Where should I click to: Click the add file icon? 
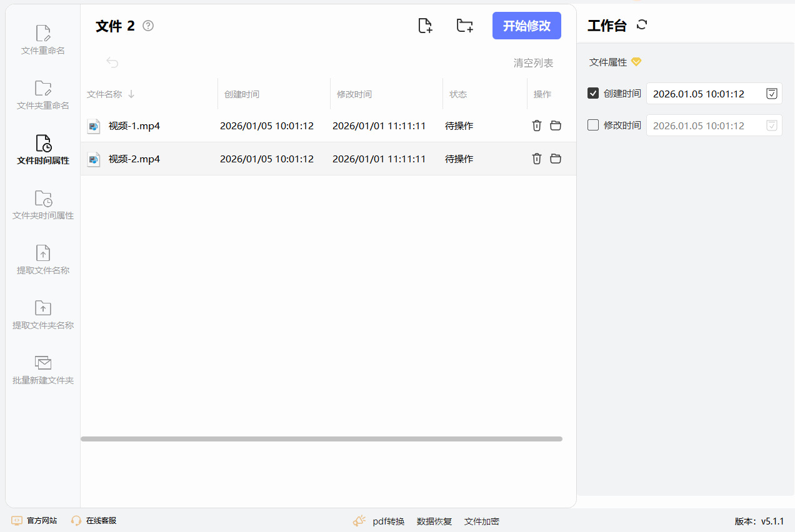[425, 26]
